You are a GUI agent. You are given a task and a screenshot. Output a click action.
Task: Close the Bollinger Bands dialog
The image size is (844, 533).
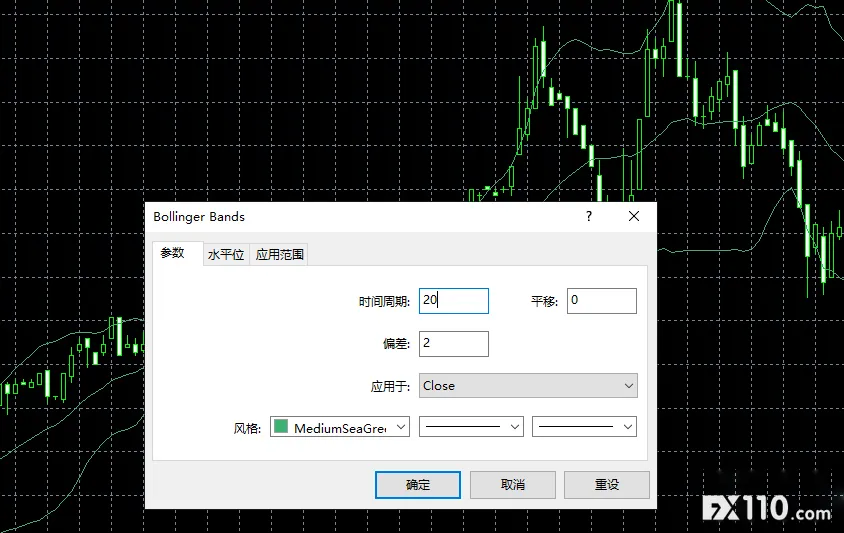[633, 216]
